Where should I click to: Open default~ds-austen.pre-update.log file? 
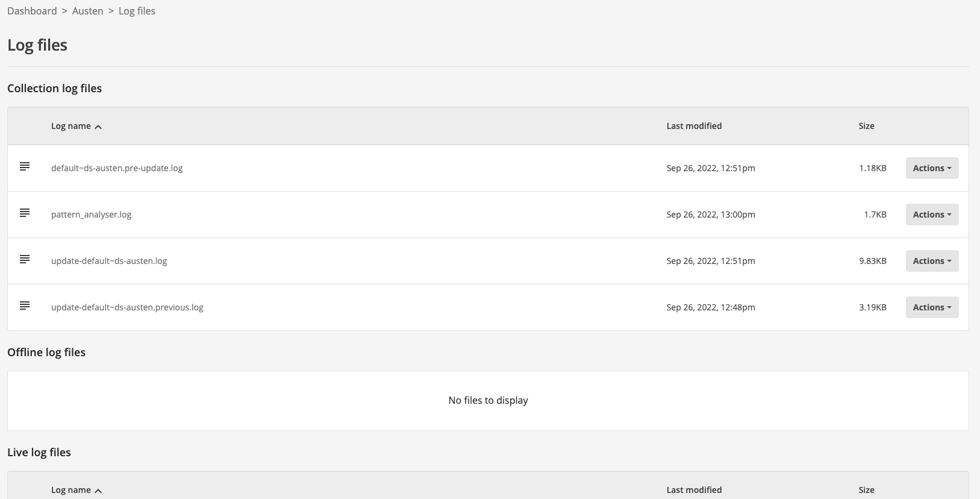coord(117,168)
